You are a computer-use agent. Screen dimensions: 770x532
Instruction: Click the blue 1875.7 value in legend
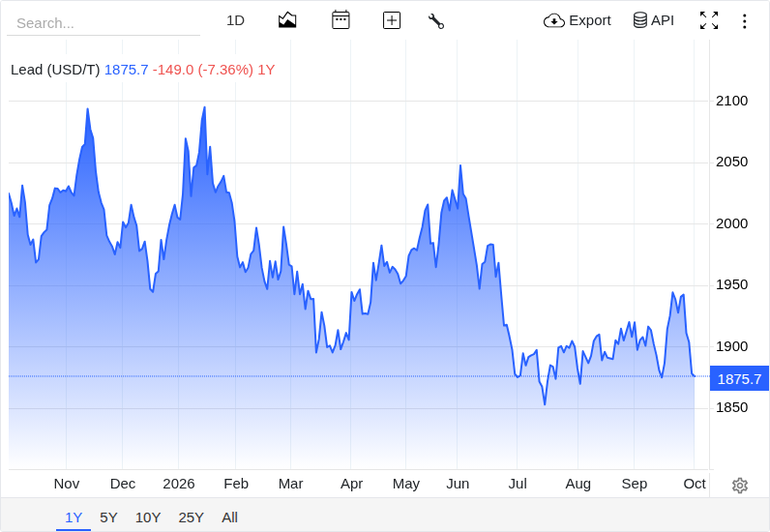point(126,70)
